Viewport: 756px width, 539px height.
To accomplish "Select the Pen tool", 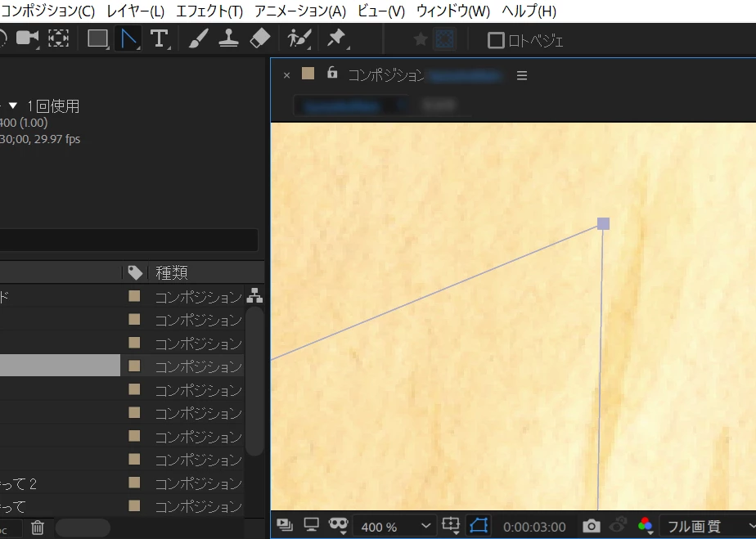I will click(x=128, y=38).
